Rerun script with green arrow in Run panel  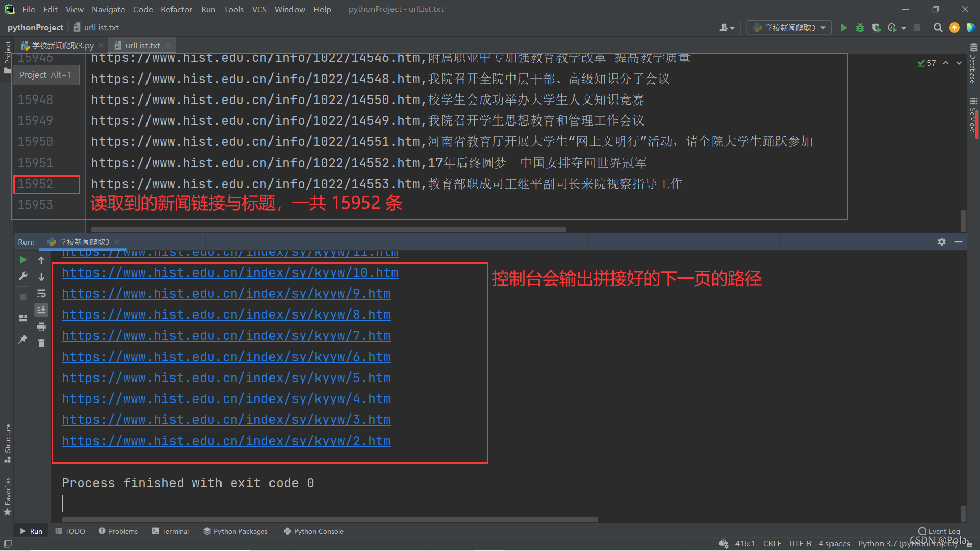(23, 260)
